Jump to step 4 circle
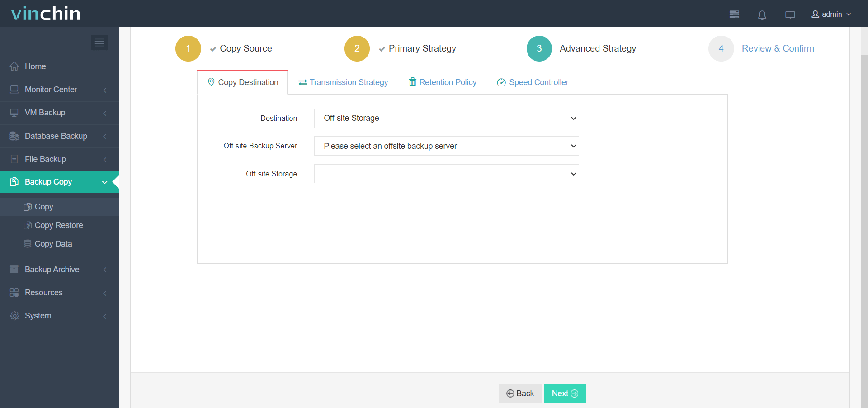 [721, 48]
